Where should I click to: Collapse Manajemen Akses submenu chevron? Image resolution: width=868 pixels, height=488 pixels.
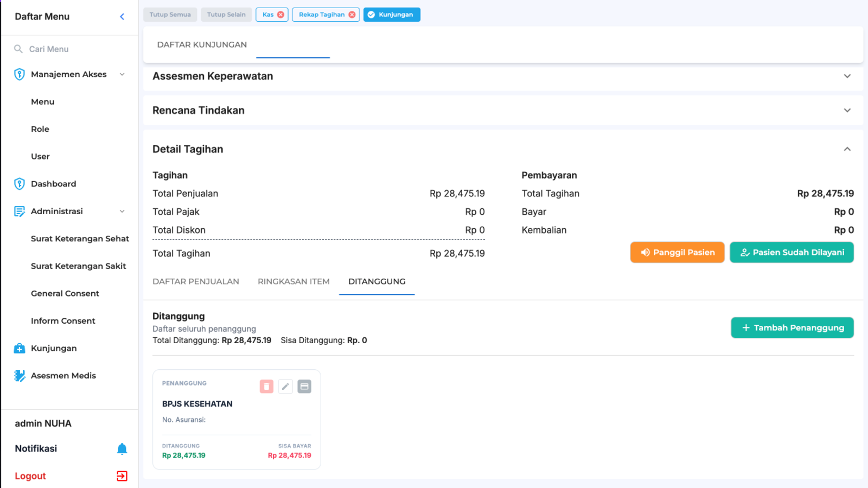click(122, 74)
